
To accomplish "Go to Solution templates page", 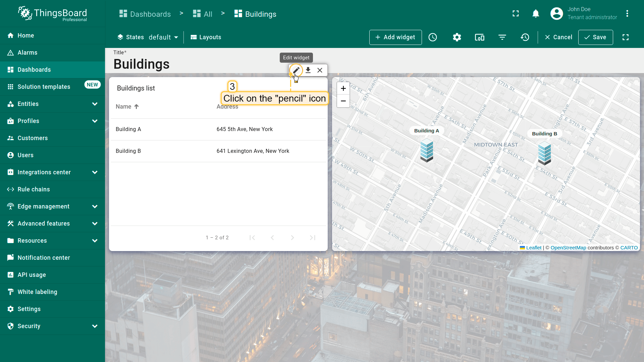I will click(44, 87).
